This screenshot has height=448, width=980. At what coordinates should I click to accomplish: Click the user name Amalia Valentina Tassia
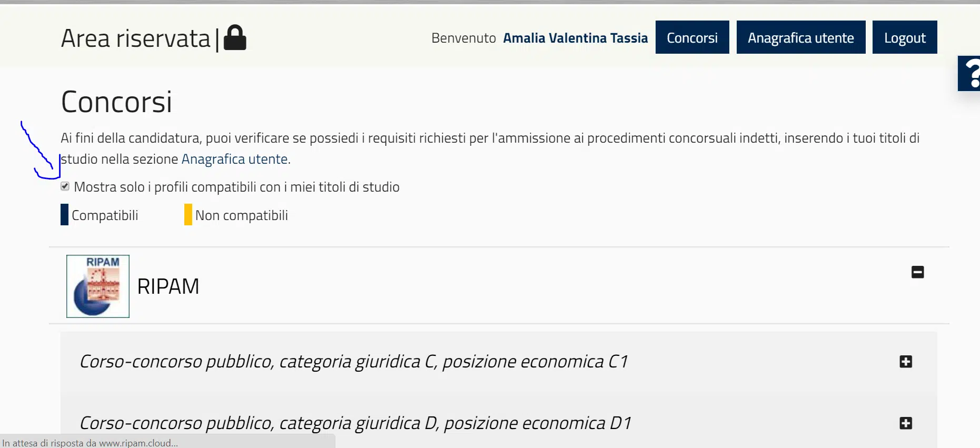(575, 38)
